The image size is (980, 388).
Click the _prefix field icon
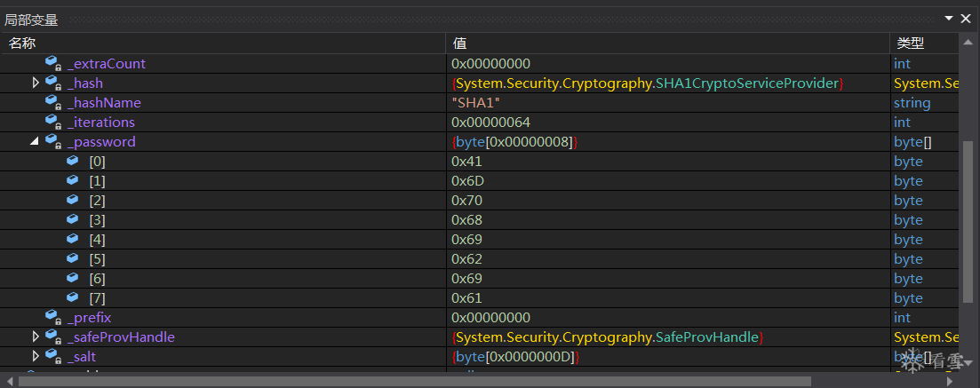52,318
